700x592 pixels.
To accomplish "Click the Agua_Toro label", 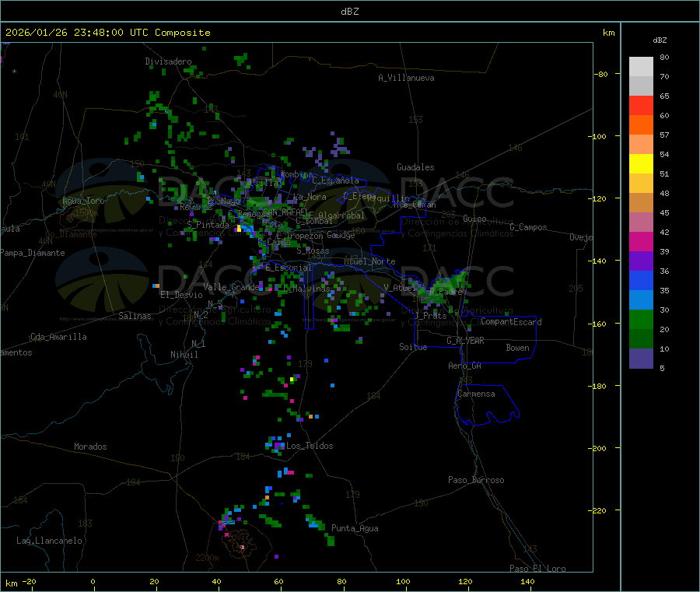I will point(83,201).
